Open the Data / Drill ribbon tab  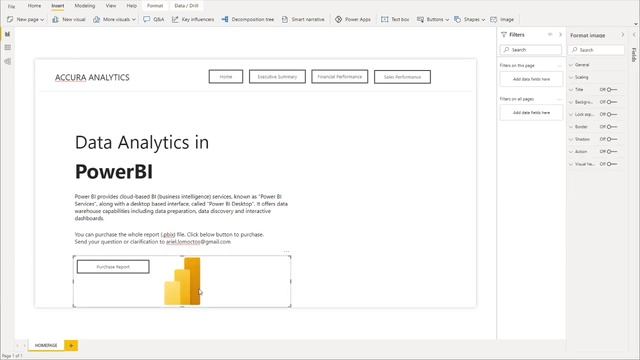186,6
